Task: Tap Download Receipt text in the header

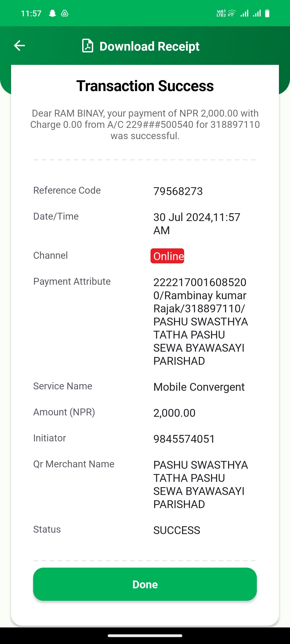Action: [149, 46]
